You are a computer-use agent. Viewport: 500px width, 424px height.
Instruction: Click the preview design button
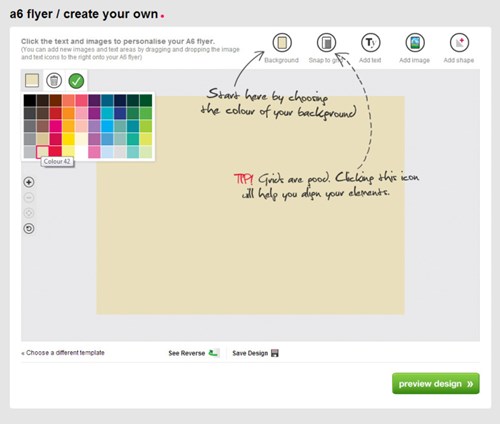point(436,383)
